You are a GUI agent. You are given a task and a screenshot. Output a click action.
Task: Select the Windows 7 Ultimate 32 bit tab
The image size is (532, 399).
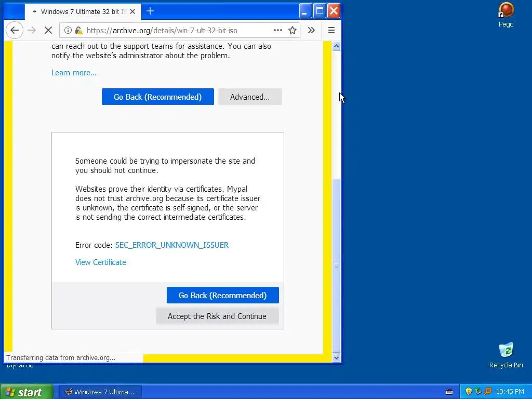(x=84, y=11)
